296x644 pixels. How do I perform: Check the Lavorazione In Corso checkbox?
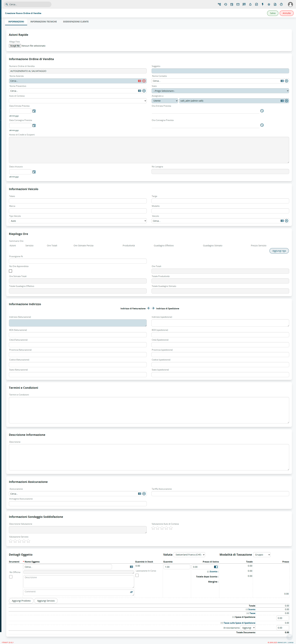click(x=137, y=575)
